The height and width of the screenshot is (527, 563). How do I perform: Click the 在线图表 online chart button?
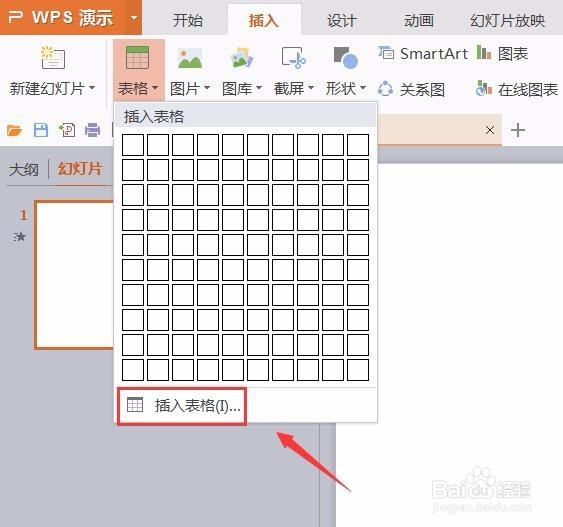tap(517, 89)
